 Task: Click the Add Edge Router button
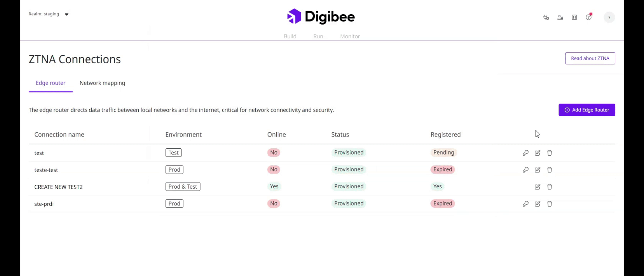(586, 110)
